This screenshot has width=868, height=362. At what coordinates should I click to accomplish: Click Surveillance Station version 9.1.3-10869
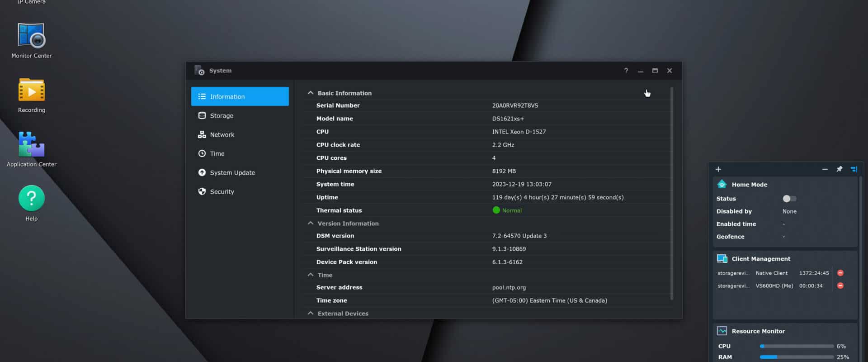[509, 249]
